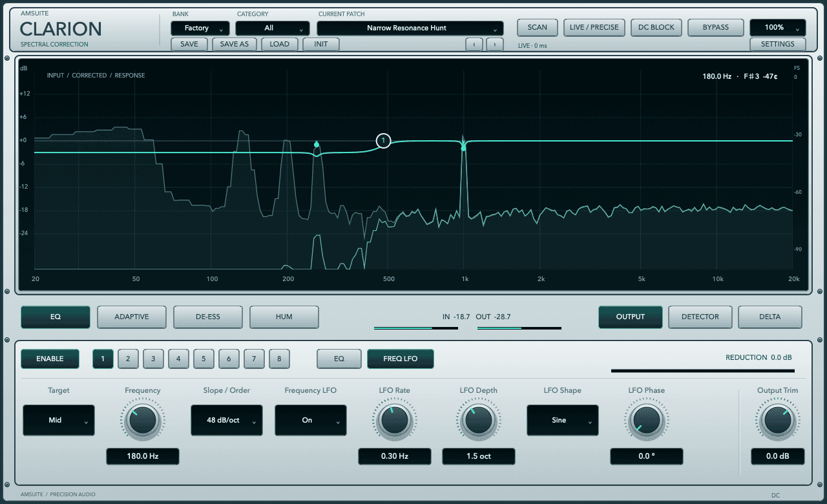Click the LFO Depth knob
This screenshot has height=504, width=827.
click(x=478, y=421)
